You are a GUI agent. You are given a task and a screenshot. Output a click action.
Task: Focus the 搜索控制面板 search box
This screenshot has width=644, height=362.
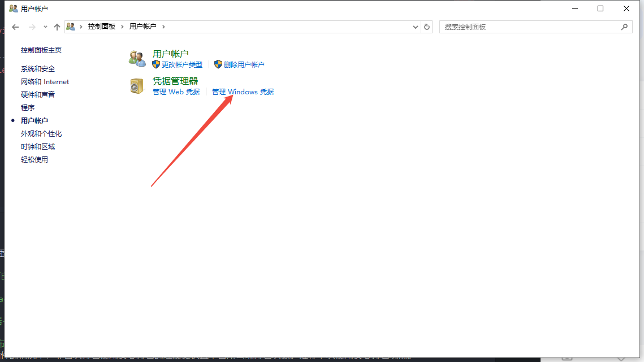point(535,27)
